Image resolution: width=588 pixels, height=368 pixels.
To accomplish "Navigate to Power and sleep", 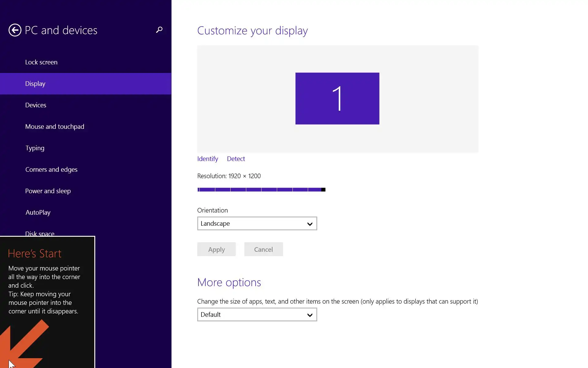I will tap(48, 191).
